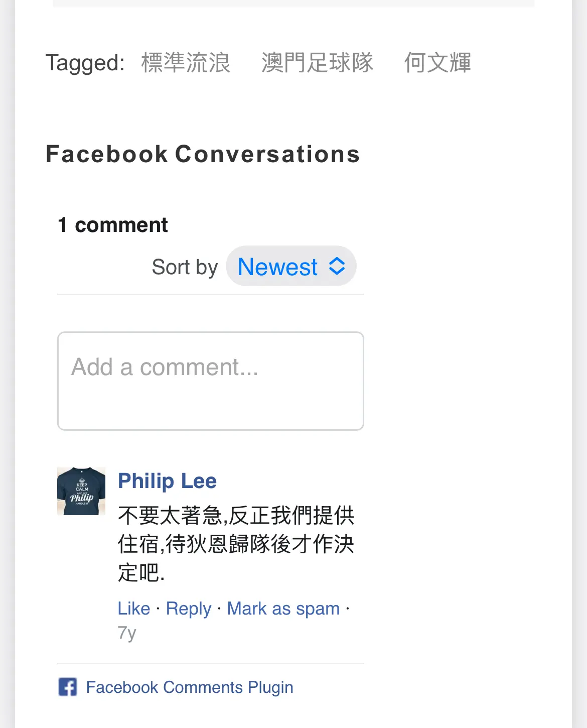Viewport: 587px width, 728px height.
Task: Open Philip Lee's profile name link
Action: coord(167,481)
